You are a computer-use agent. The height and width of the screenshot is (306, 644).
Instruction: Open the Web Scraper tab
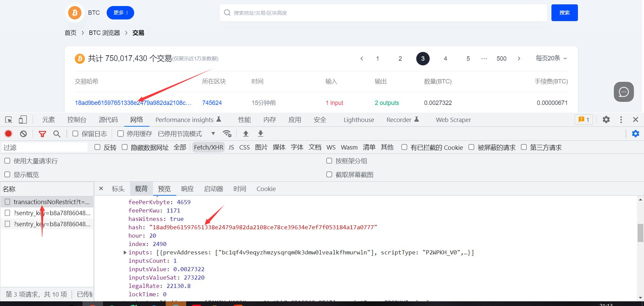453,120
